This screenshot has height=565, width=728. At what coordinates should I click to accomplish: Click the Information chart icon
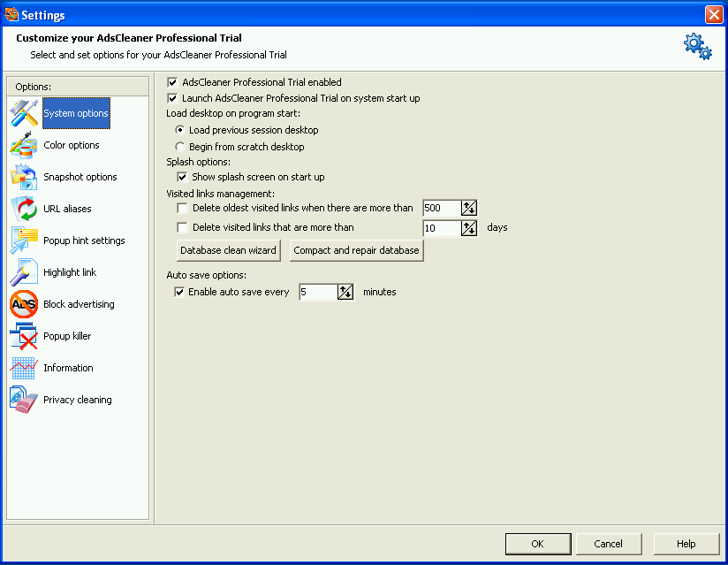(x=24, y=368)
